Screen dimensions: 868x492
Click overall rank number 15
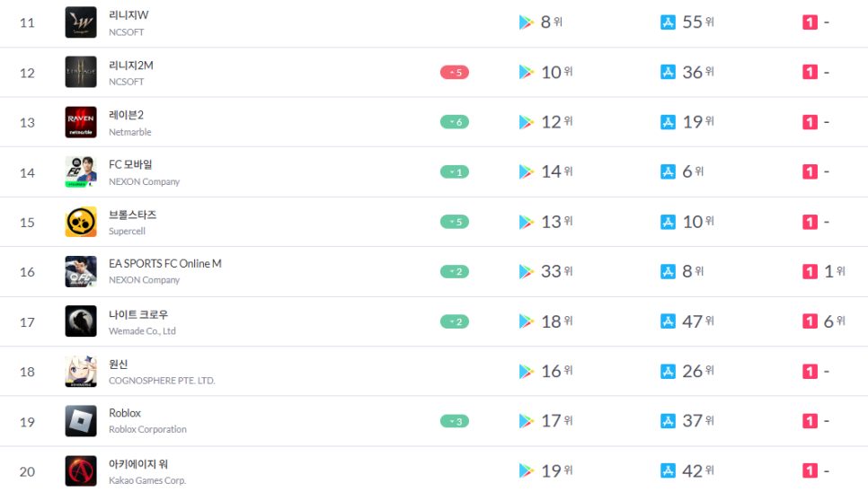[27, 223]
